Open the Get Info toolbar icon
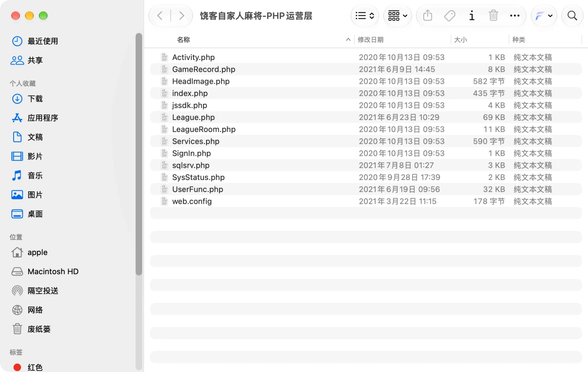Screen dimensions: 588x372 pos(472,16)
